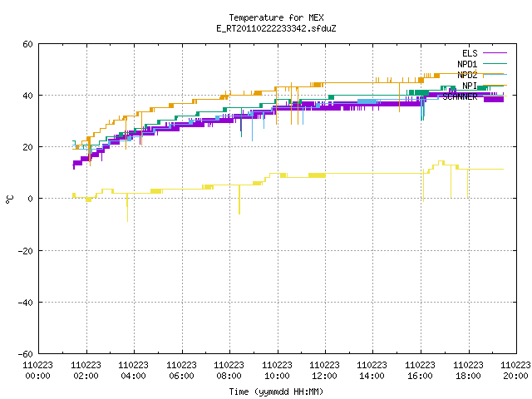Click the x-axis tick 110223 08:00
This screenshot has height=399, width=532.
(x=229, y=371)
